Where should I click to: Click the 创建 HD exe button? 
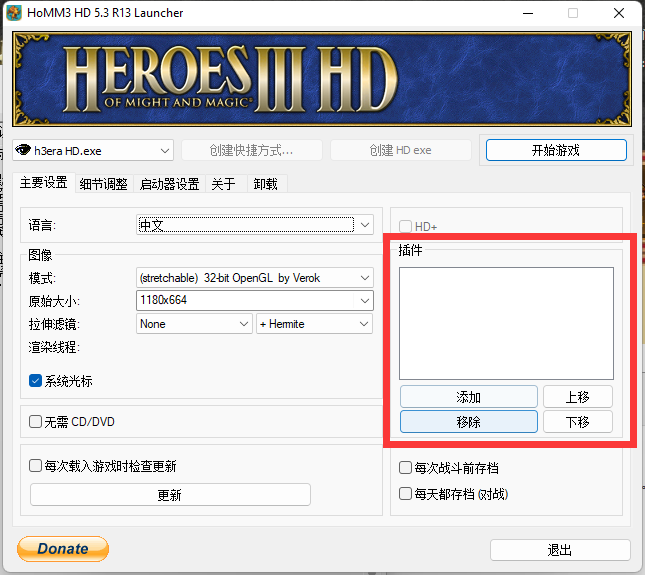401,150
